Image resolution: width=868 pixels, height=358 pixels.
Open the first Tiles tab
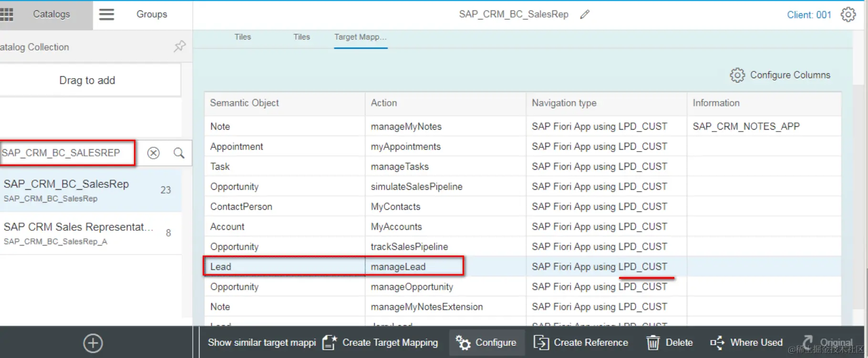(x=243, y=37)
